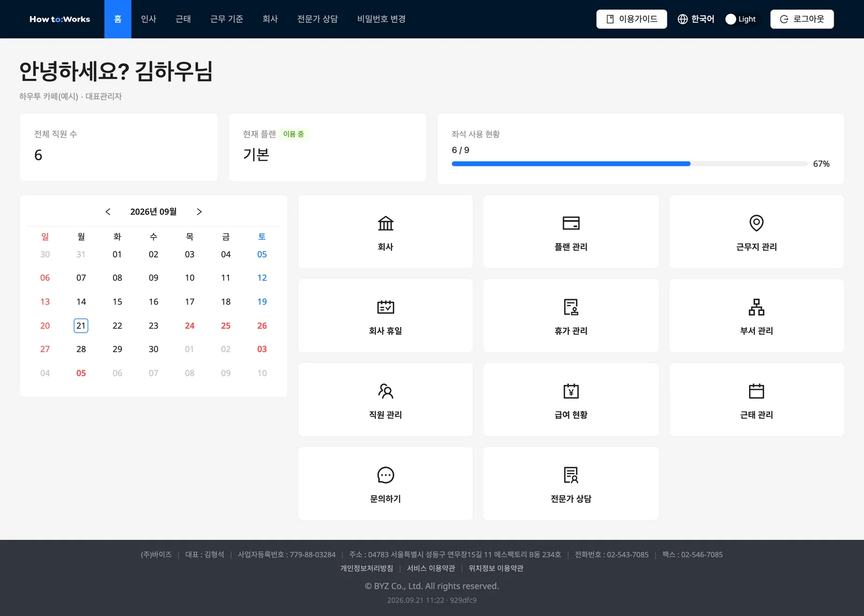Screen dimensions: 864x616
Task: Toggle the Light theme switch
Action: [x=740, y=19]
